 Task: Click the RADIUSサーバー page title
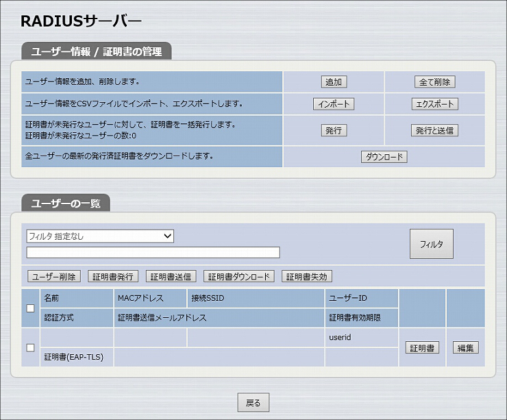pyautogui.click(x=81, y=21)
